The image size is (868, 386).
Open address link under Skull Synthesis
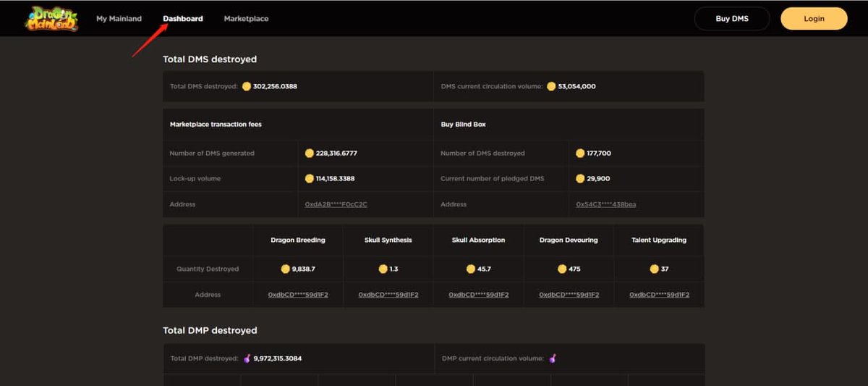[388, 295]
